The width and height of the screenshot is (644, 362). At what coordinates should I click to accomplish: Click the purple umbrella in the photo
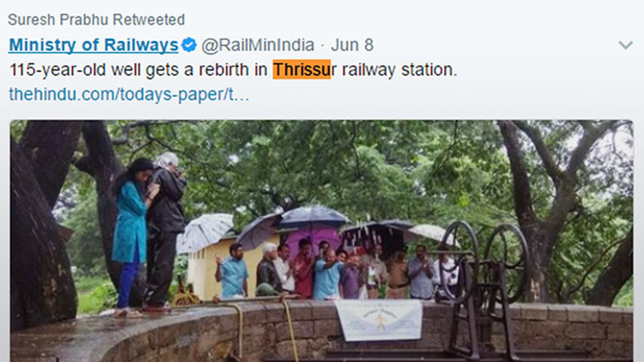coord(313,235)
